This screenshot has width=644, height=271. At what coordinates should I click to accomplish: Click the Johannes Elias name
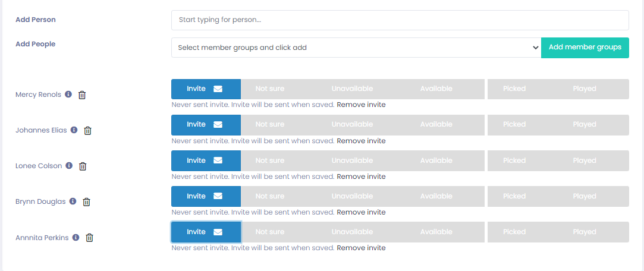[41, 130]
